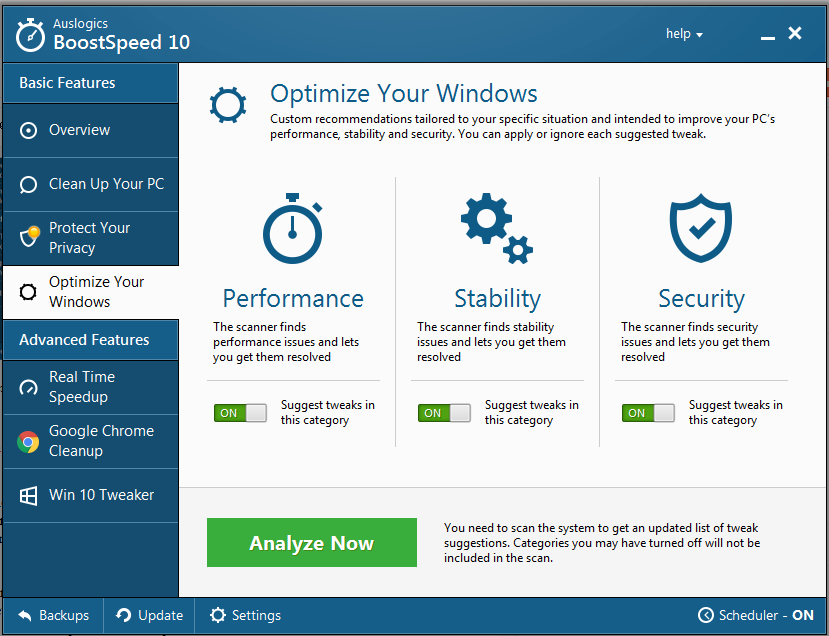
Task: Turn off Stability category suggestions
Action: (x=444, y=412)
